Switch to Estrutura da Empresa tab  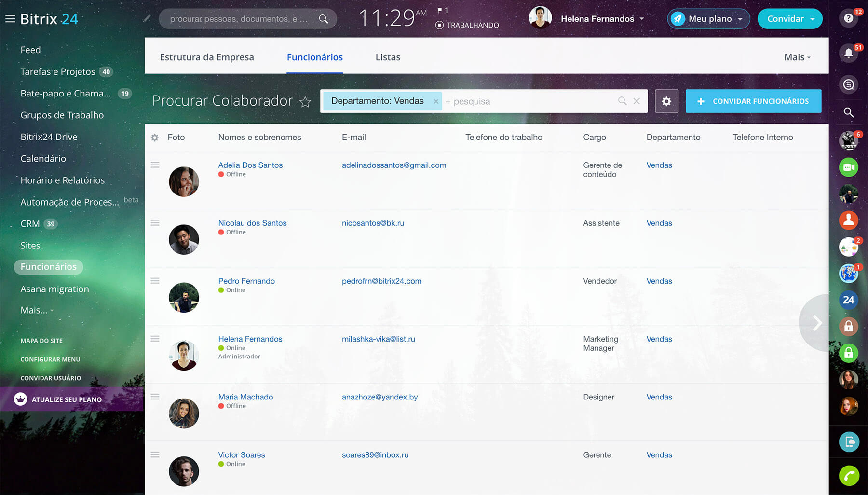[207, 57]
